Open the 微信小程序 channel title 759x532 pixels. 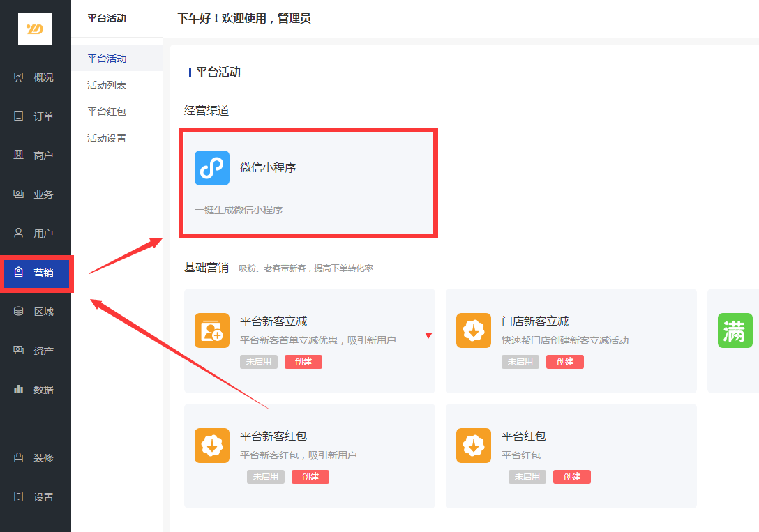pyautogui.click(x=268, y=168)
